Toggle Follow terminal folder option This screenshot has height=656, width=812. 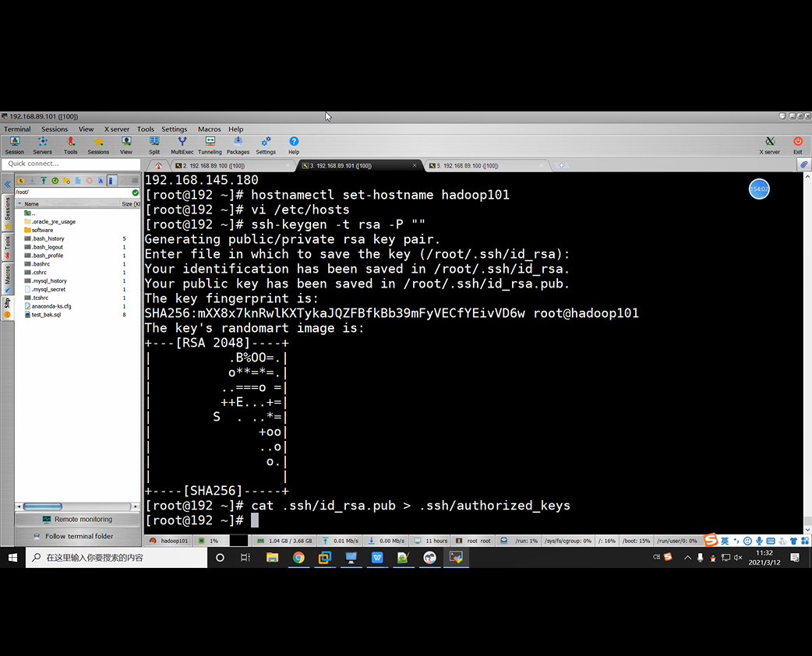78,536
